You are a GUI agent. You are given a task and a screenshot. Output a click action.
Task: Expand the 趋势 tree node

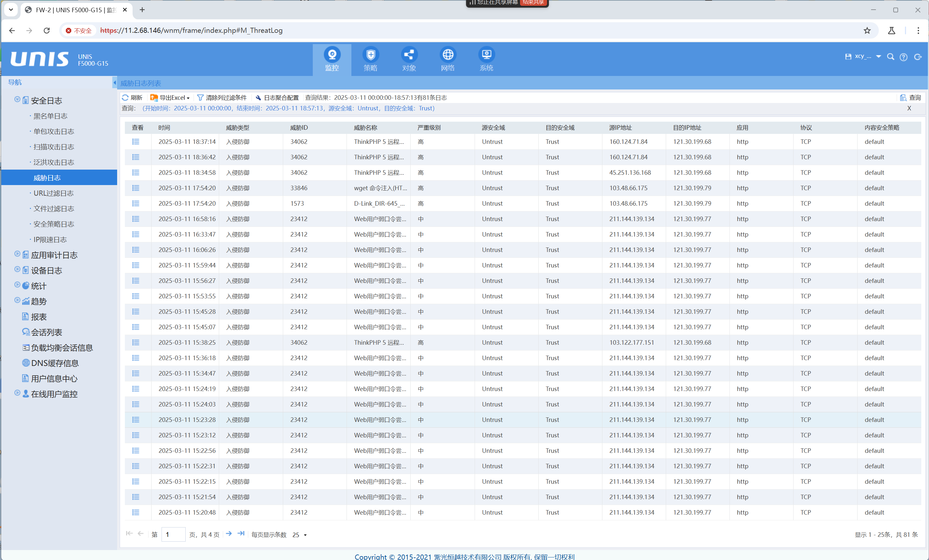click(17, 300)
